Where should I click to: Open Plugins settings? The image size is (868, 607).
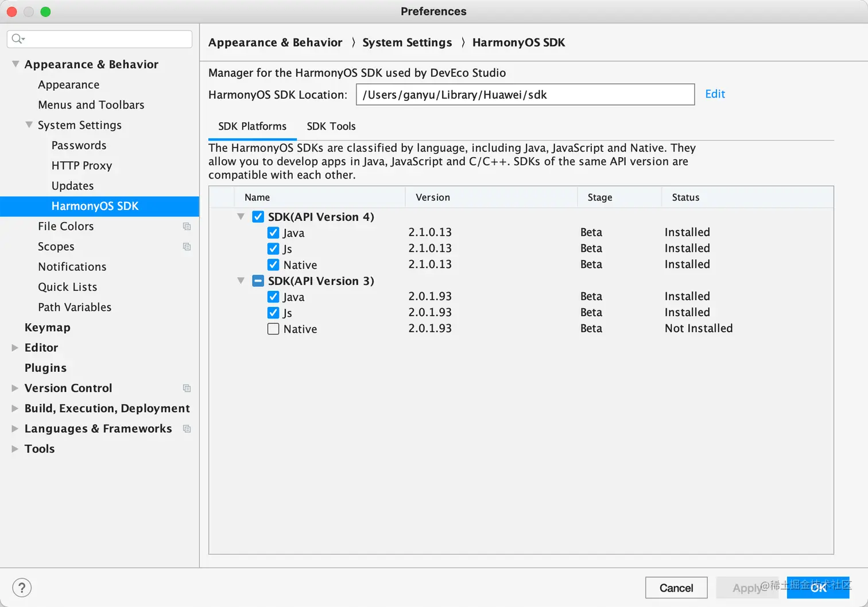(x=45, y=368)
